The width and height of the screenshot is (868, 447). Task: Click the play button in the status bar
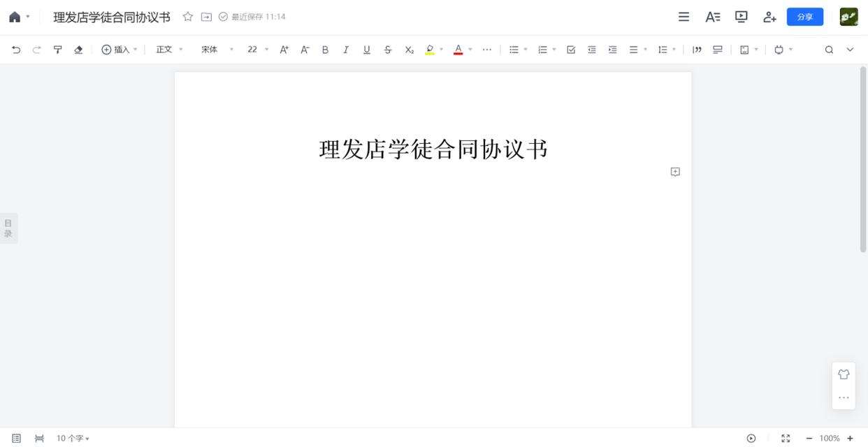(x=751, y=438)
